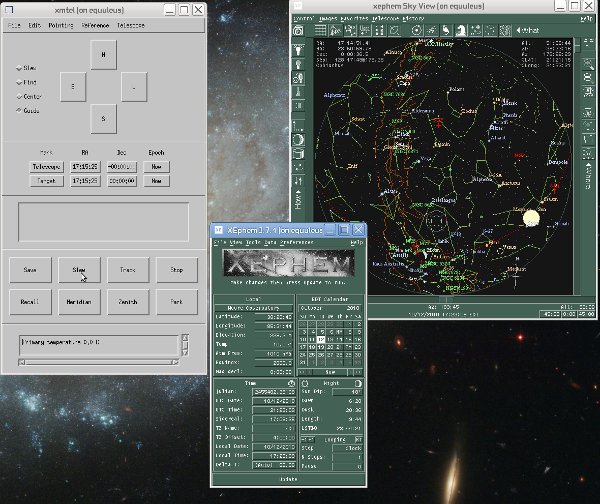
Task: Click the Slew button beside Save in xmtel
Action: pyautogui.click(x=79, y=270)
